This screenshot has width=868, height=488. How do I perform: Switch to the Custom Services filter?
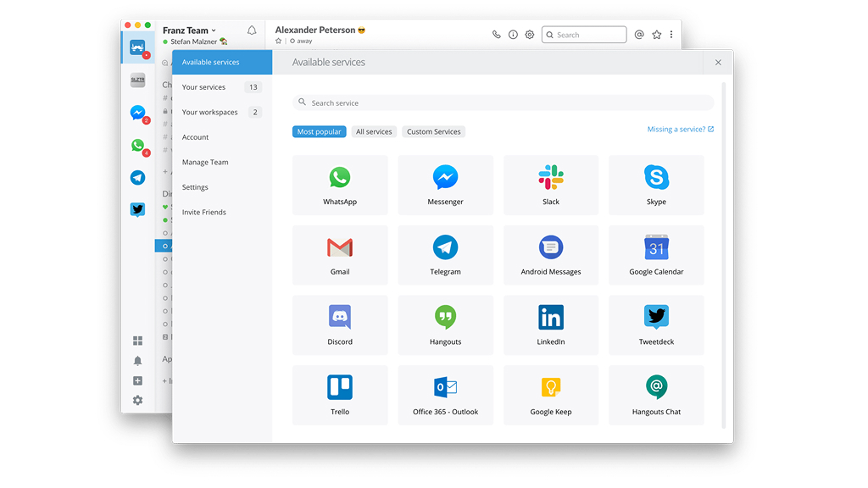[x=433, y=132]
